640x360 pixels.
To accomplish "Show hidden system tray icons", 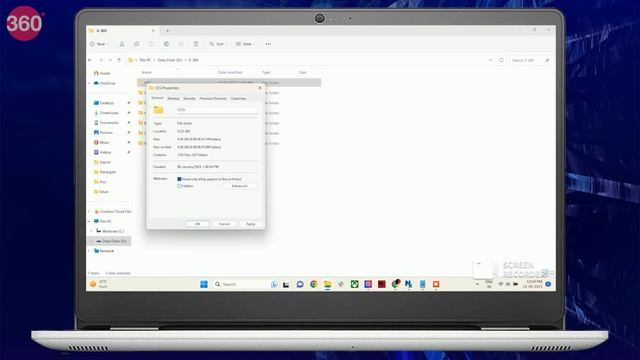I will pos(477,284).
